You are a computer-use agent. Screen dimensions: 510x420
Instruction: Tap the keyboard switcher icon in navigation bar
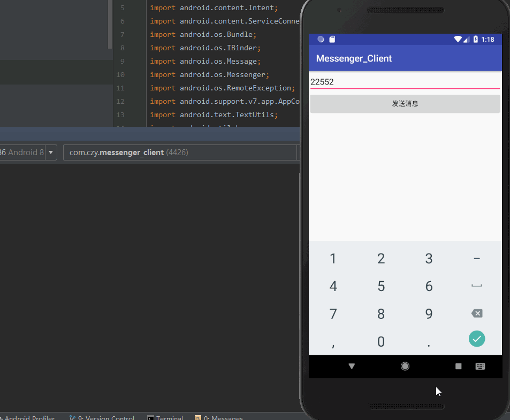(480, 366)
